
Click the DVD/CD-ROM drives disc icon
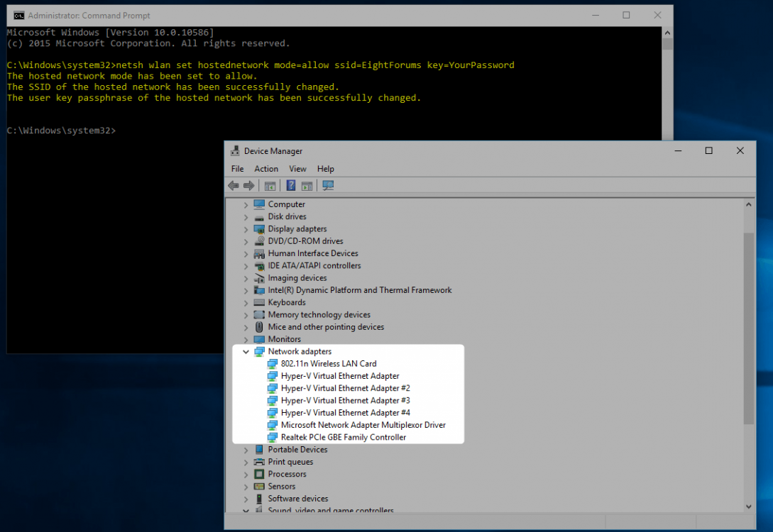[x=259, y=241]
